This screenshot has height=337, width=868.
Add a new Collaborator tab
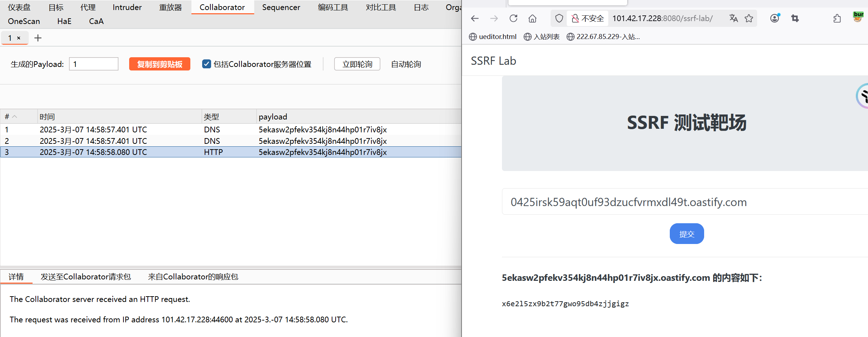coord(38,38)
